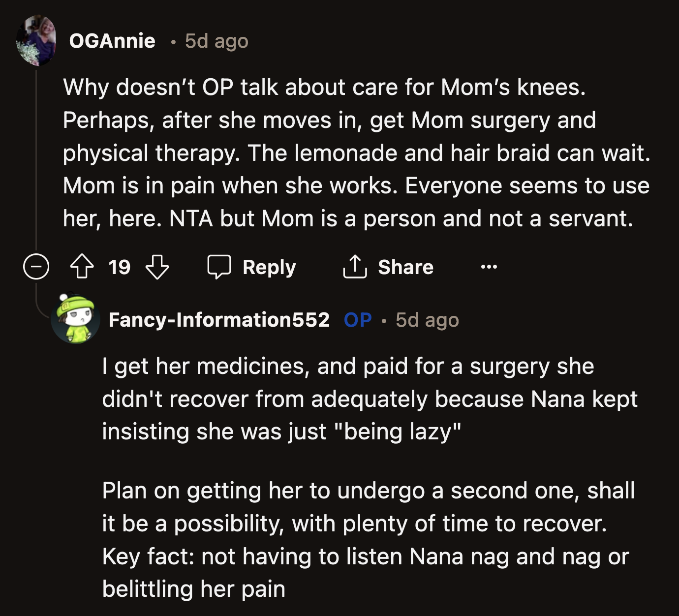Open OGAnnie's profile page
679x616 pixels.
click(x=112, y=41)
